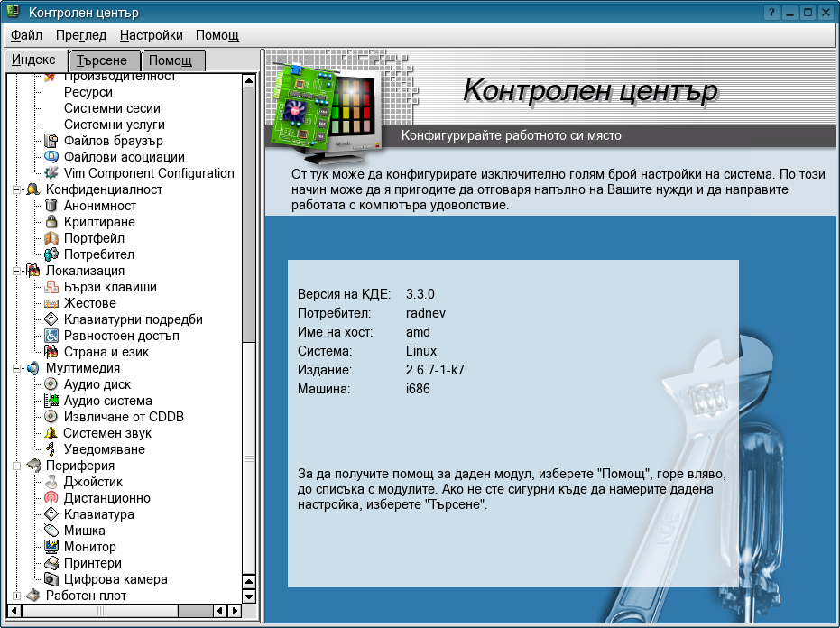The height and width of the screenshot is (628, 840).
Task: Open the Настройки menu
Action: pos(151,35)
